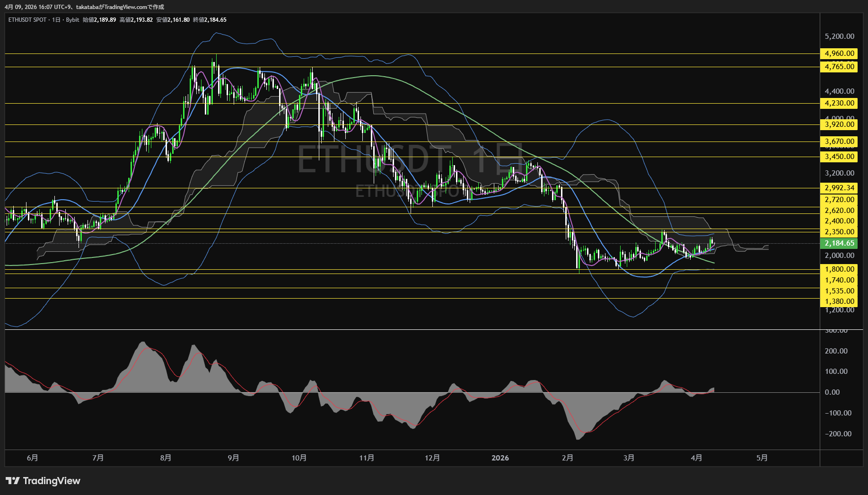The width and height of the screenshot is (868, 495).
Task: Click the 4,230.00 horizontal line price tag
Action: tap(839, 103)
